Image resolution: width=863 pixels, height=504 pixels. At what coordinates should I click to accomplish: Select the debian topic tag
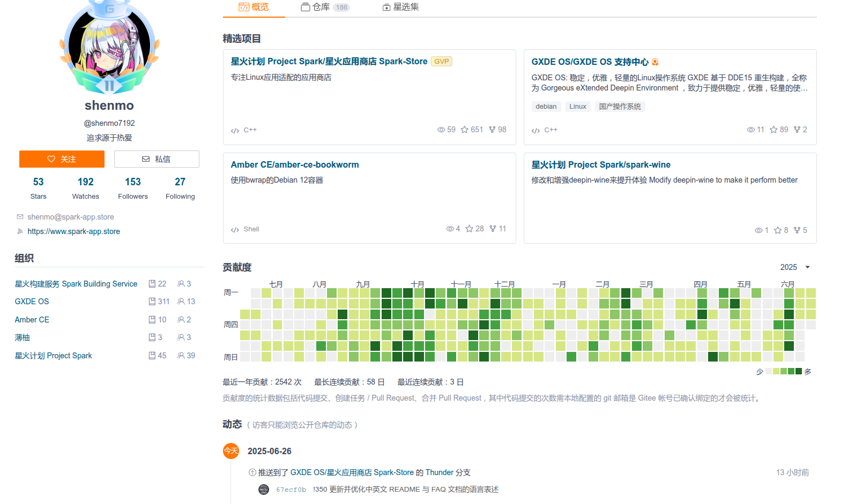click(x=546, y=107)
